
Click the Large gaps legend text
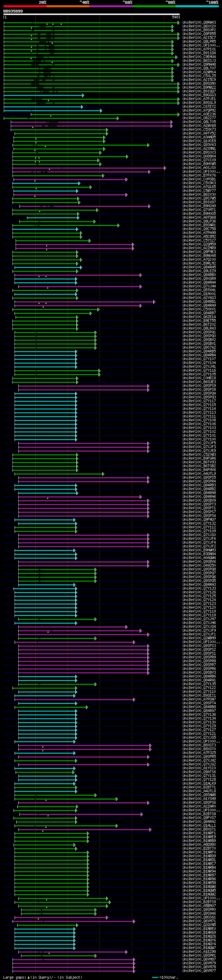tap(43, 977)
